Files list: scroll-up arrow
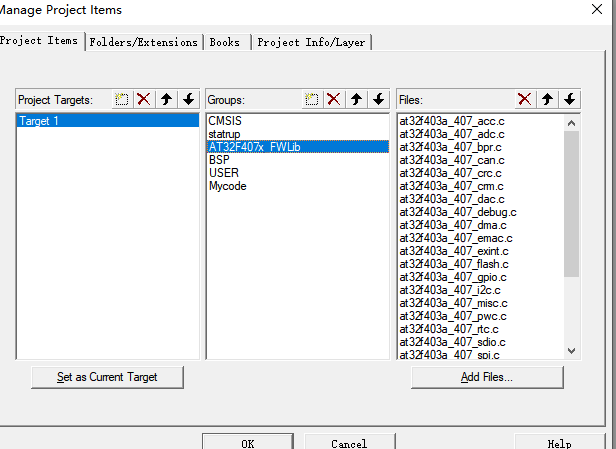 pyautogui.click(x=572, y=123)
